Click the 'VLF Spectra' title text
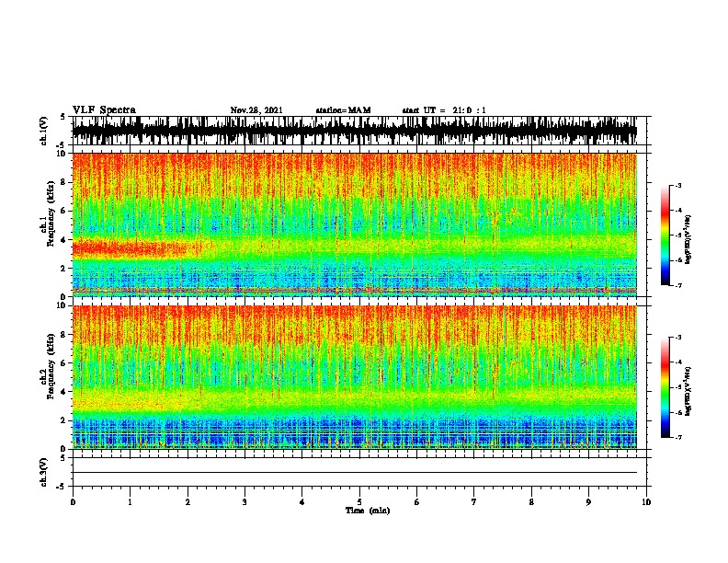The height and width of the screenshot is (563, 728). point(104,110)
